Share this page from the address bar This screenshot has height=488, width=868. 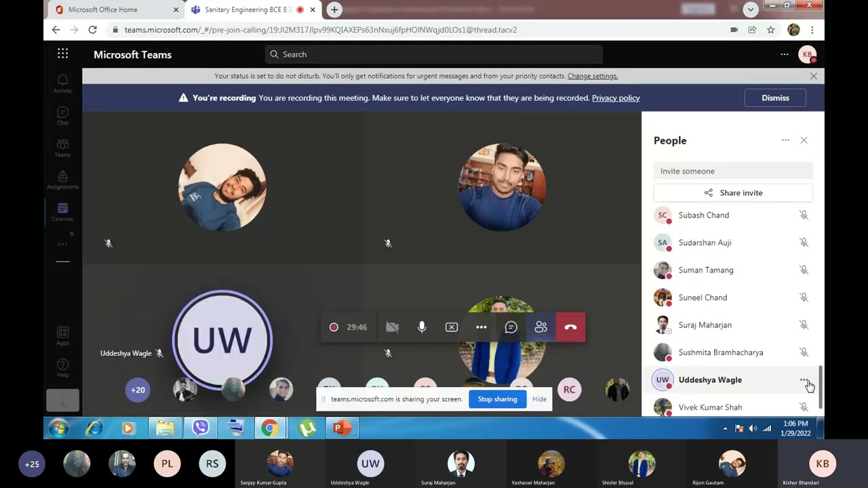point(752,30)
